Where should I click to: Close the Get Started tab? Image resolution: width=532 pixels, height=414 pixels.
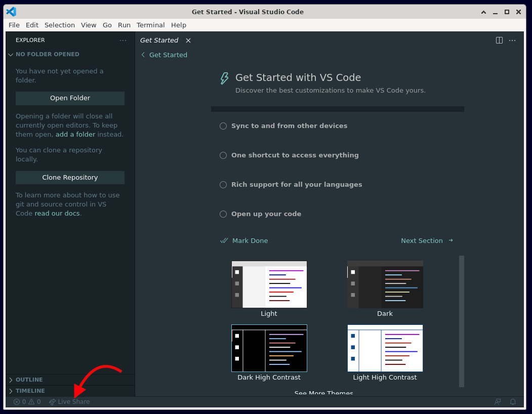click(188, 40)
